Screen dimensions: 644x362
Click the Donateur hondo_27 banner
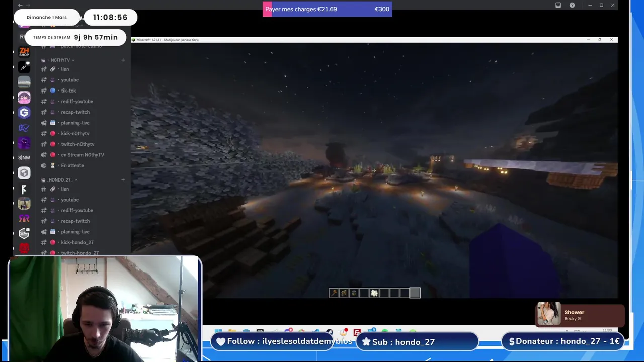pyautogui.click(x=563, y=341)
